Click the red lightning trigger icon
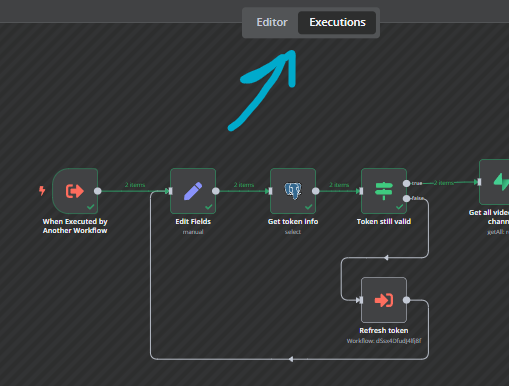Image resolution: width=509 pixels, height=386 pixels. (42, 191)
